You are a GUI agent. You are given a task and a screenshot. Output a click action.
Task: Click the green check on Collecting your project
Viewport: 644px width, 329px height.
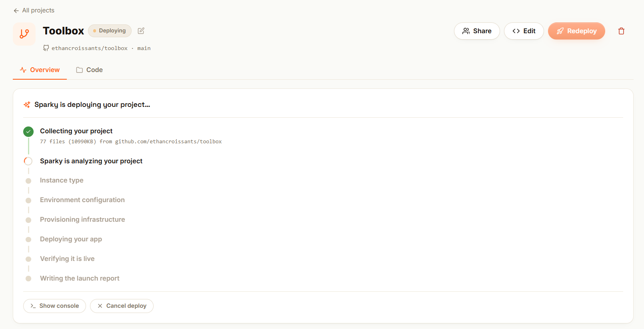[28, 131]
